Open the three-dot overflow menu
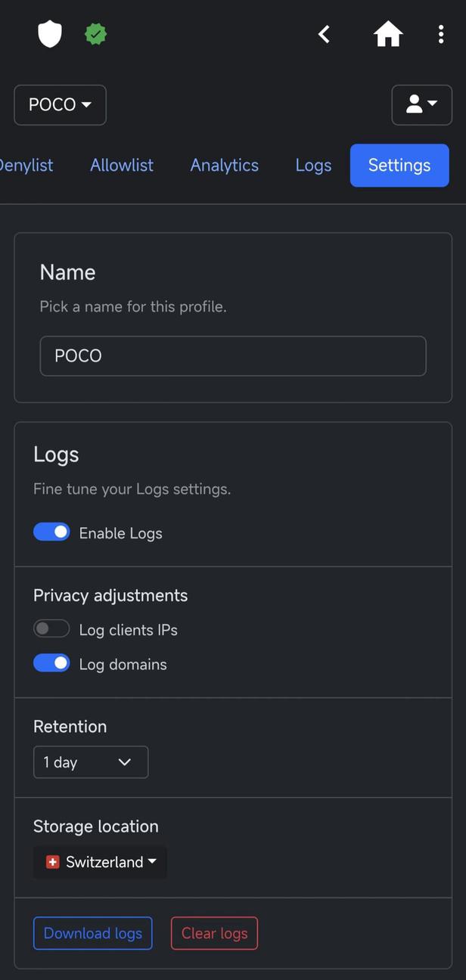Viewport: 466px width, 980px height. tap(441, 33)
